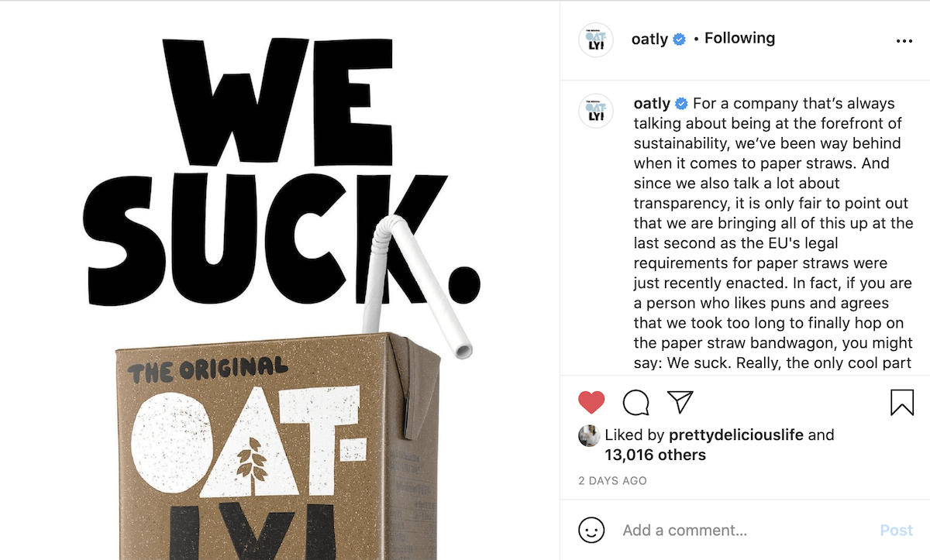Share the post via paper plane icon
This screenshot has height=560, width=930.
pyautogui.click(x=680, y=401)
